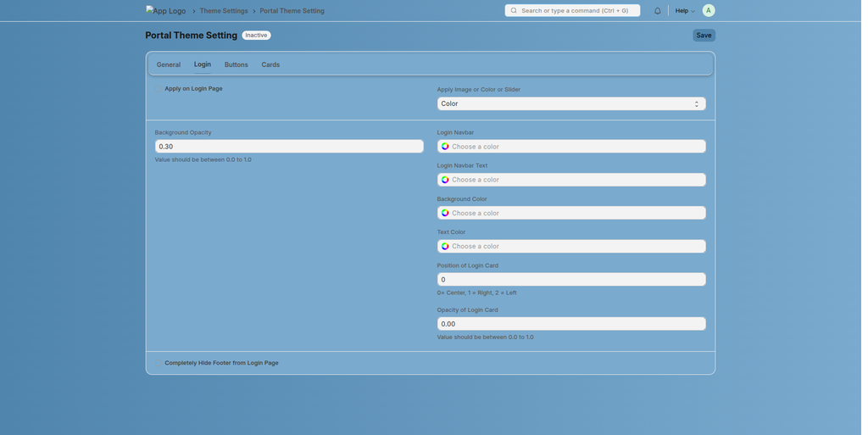This screenshot has width=868, height=435.
Task: Open the user avatar menu
Action: click(x=708, y=10)
